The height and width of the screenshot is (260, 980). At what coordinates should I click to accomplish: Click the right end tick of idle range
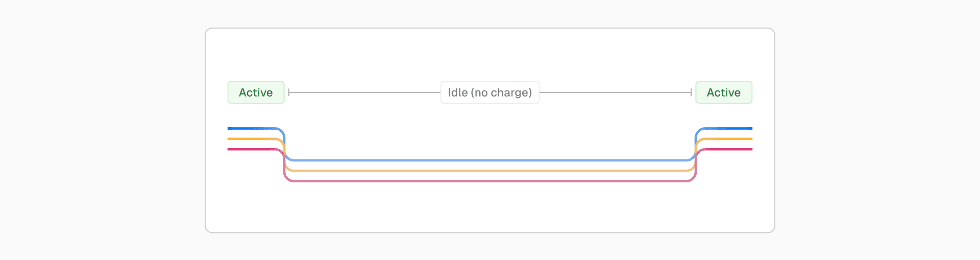pyautogui.click(x=691, y=92)
